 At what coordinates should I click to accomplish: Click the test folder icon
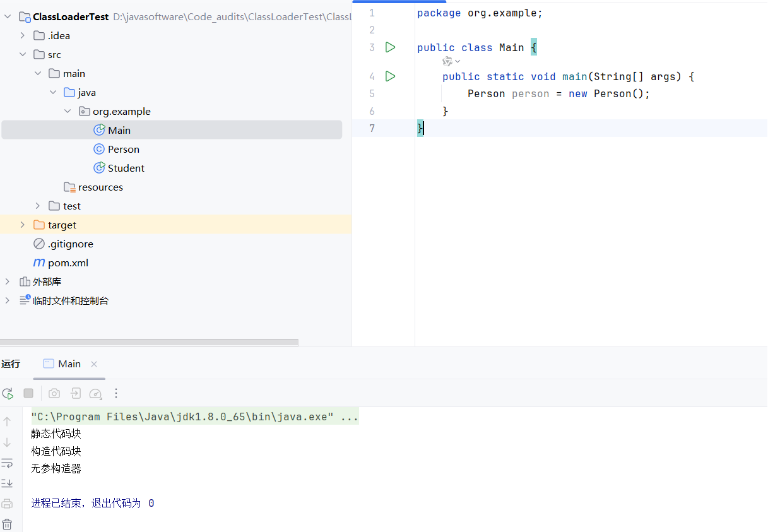54,206
